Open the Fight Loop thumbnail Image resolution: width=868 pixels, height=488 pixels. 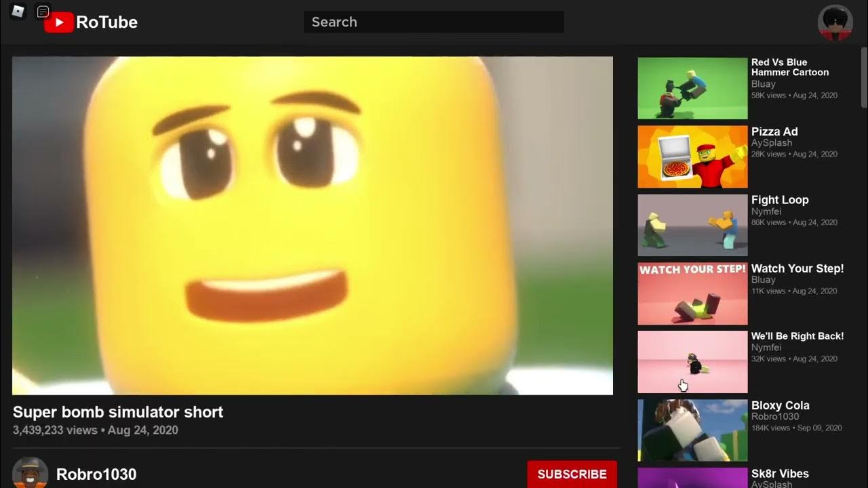pyautogui.click(x=692, y=225)
